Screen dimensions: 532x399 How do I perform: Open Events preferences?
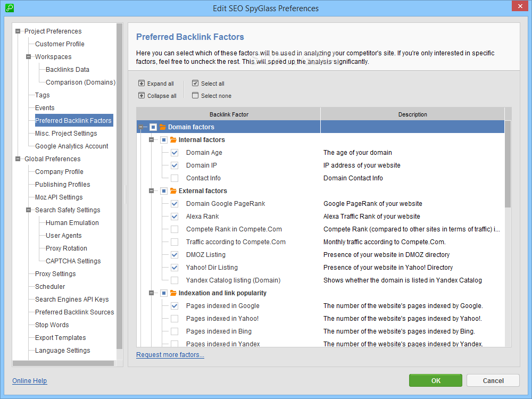click(45, 108)
